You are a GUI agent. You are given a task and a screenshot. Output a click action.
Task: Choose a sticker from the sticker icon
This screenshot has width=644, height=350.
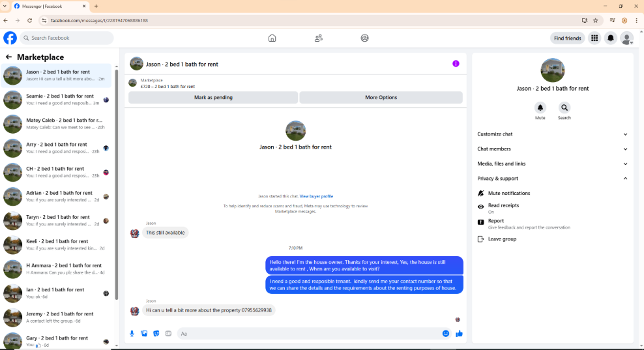156,334
